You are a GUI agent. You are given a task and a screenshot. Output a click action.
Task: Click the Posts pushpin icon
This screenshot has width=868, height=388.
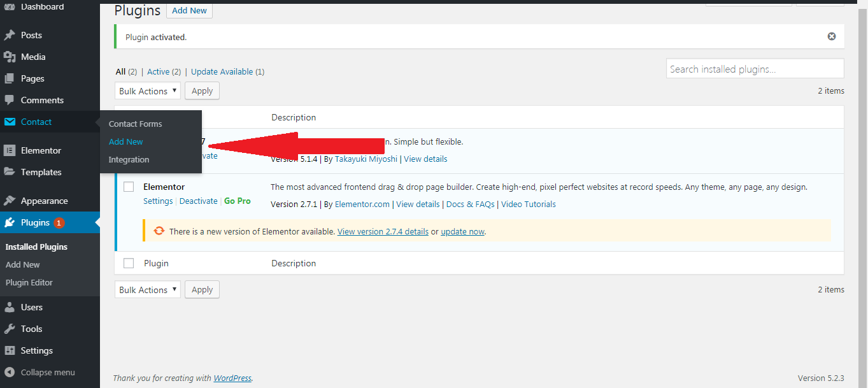click(10, 35)
